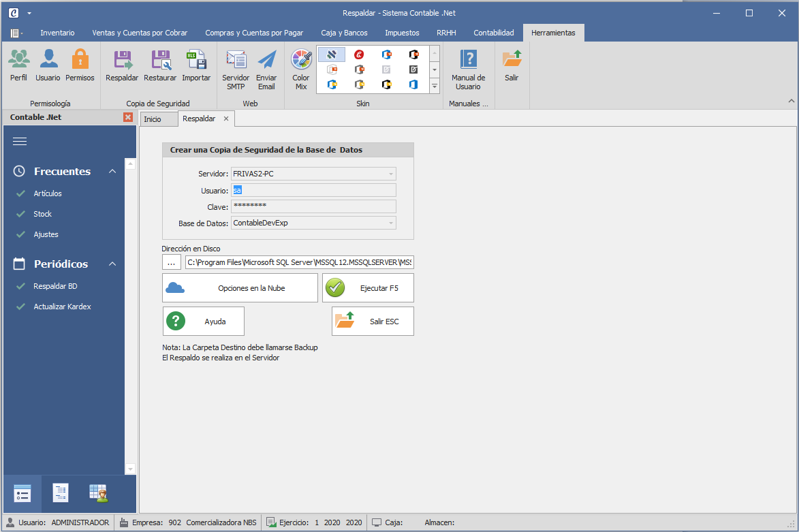
Task: Select the table-with-user icon at sidebar bottom
Action: 98,493
